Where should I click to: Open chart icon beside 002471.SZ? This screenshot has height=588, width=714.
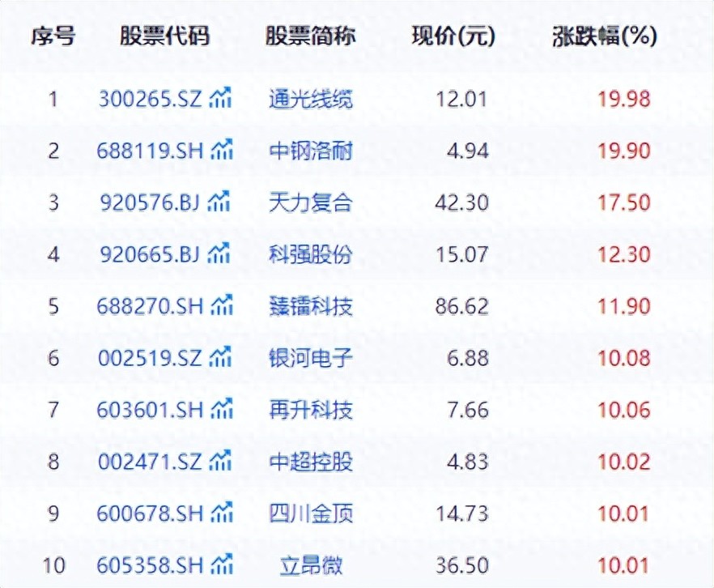[220, 461]
